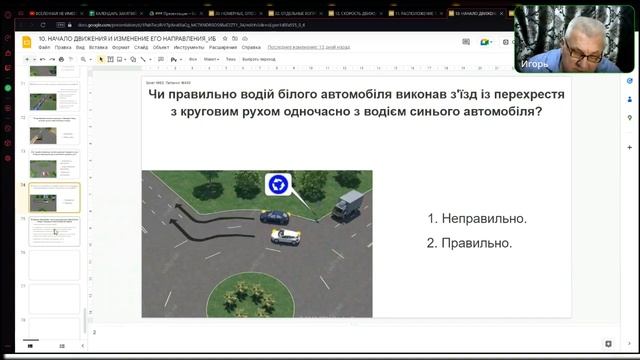Reload the page in browser
640x360 pixels.
click(x=43, y=25)
